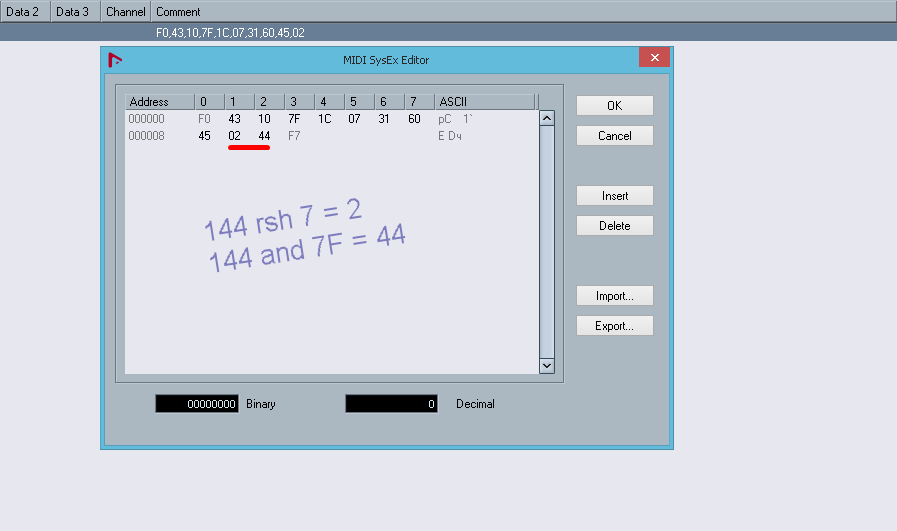Select hex byte 02 in row 000008

[235, 136]
